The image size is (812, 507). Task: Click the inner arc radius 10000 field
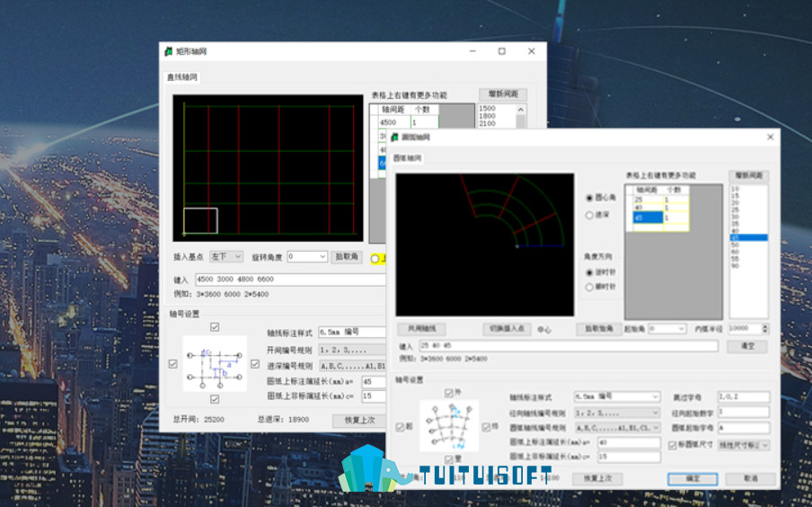coord(745,329)
